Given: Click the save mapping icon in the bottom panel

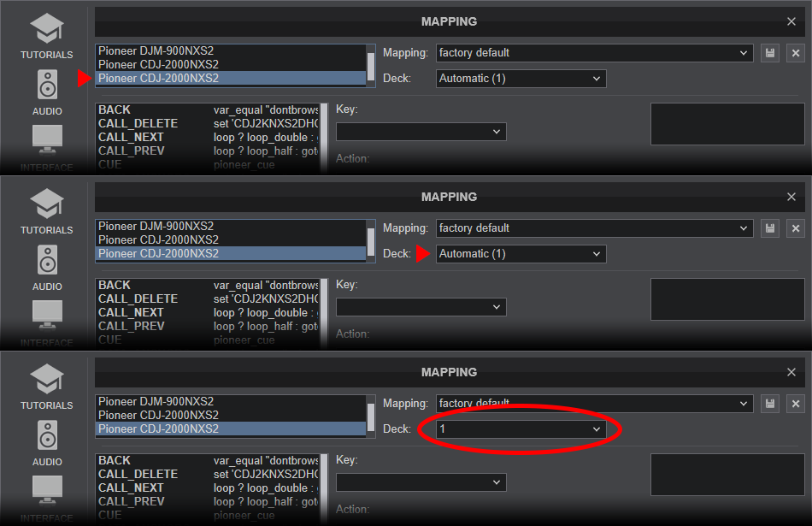Looking at the screenshot, I should [770, 404].
